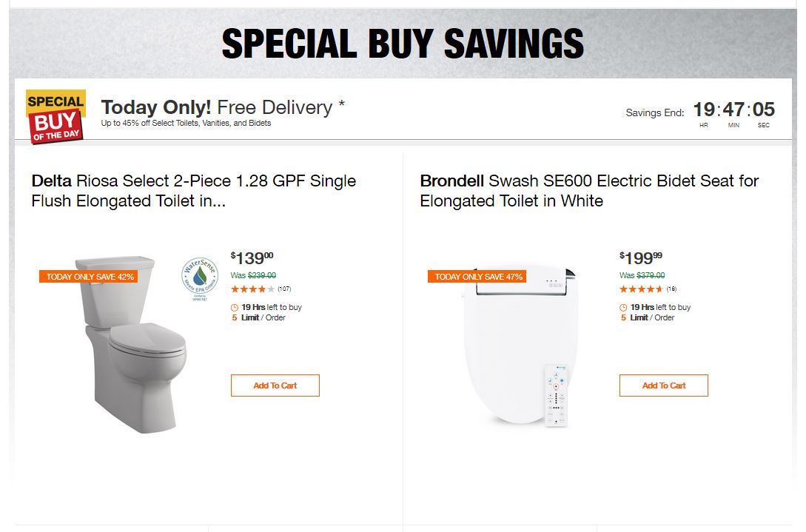Add the Brondell bidet seat to cart
Screen dimensions: 806x532
(663, 385)
